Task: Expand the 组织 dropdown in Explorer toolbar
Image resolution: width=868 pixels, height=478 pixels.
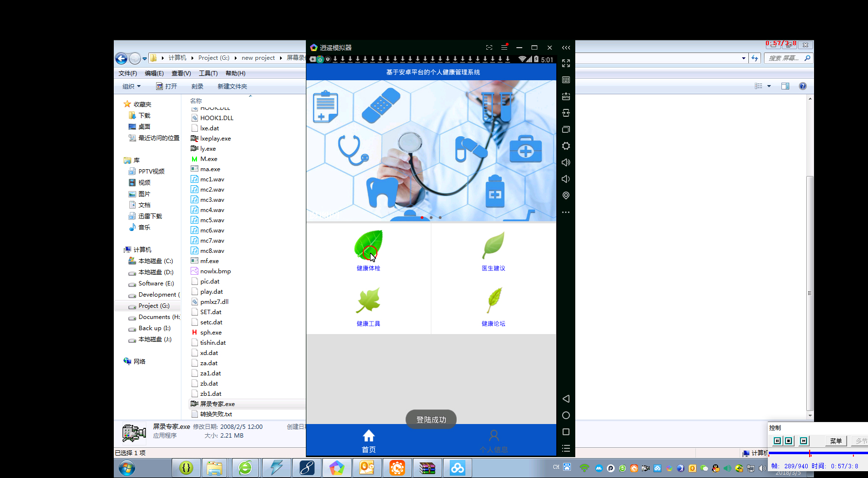Action: pos(131,86)
